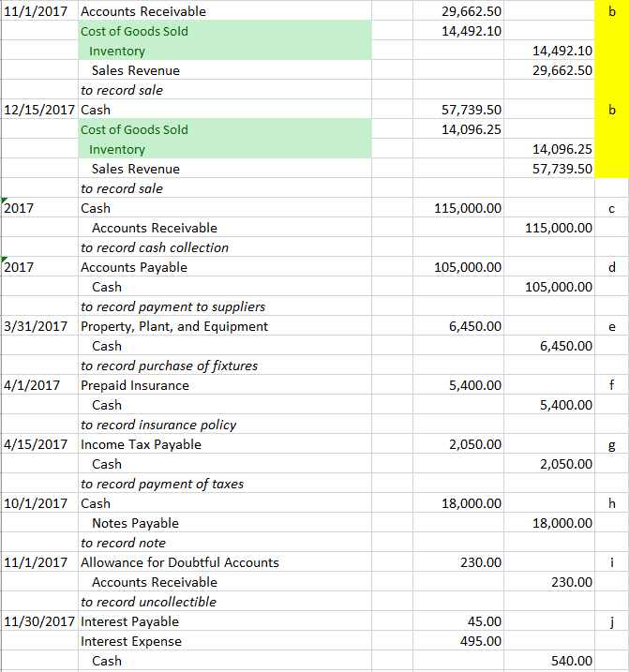Select the 'to record insurance policy' note
Viewport: 629px width, 672px height.
(225, 425)
